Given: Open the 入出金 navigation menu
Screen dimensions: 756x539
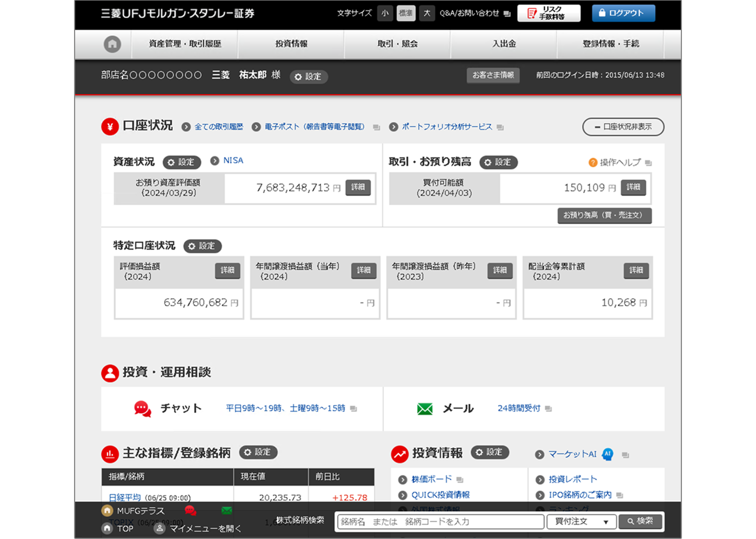Looking at the screenshot, I should pos(504,44).
